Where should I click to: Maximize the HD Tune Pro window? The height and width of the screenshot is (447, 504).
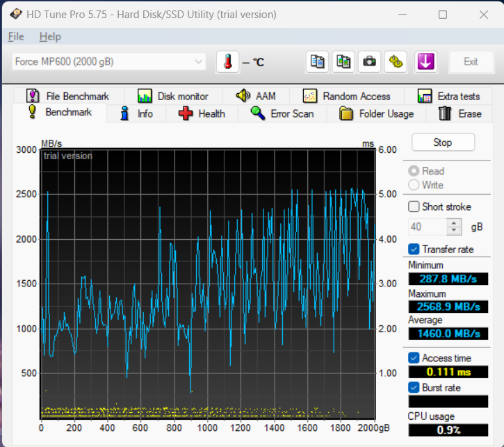tap(443, 15)
